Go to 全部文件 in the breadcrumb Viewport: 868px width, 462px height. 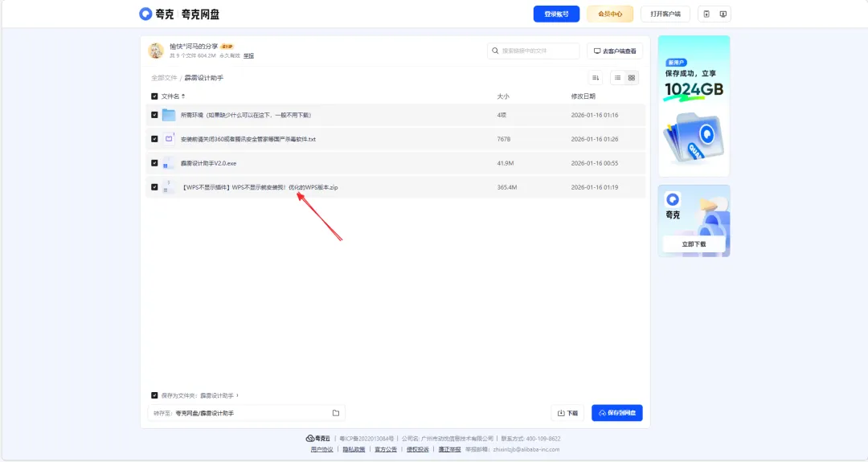(x=165, y=78)
